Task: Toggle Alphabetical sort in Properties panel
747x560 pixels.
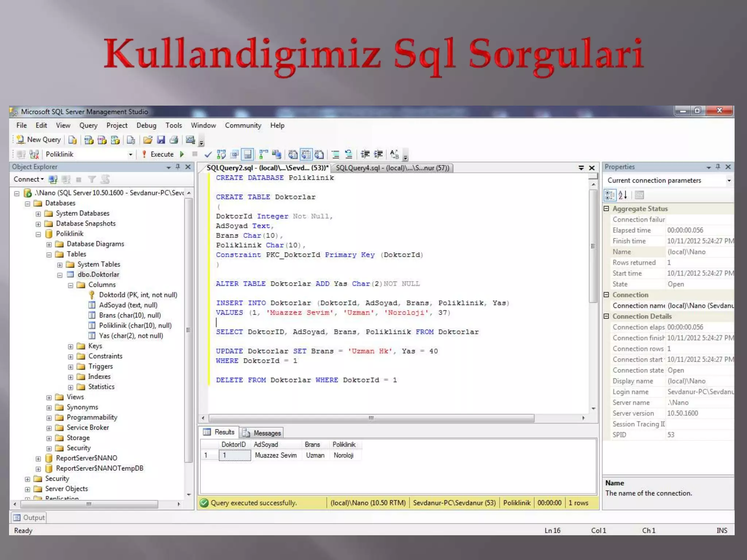Action: coord(623,195)
